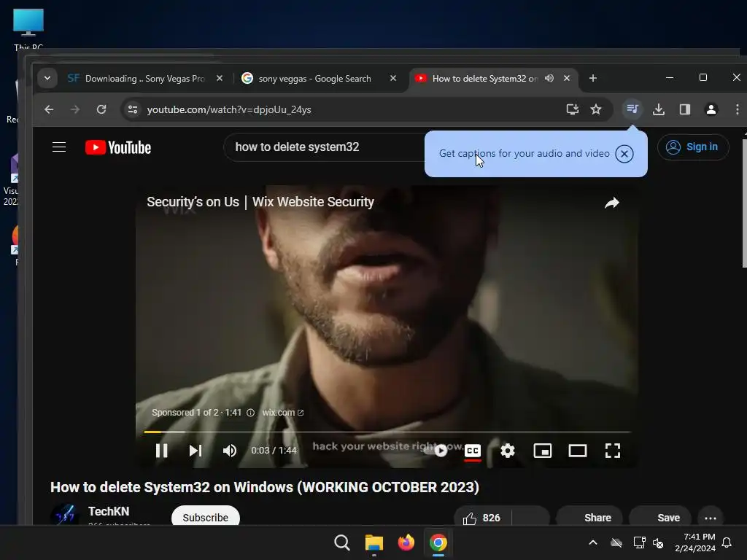The height and width of the screenshot is (560, 747).
Task: Reload the page
Action: (101, 109)
